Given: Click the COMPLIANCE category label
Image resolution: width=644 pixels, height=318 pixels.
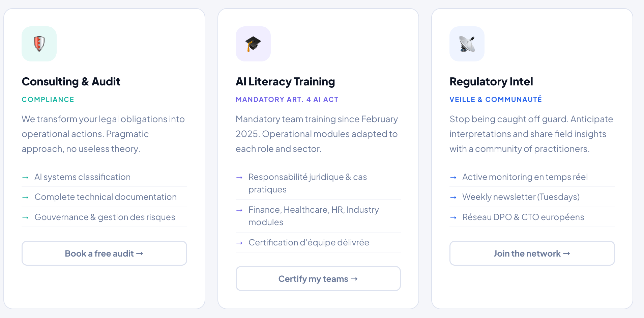Looking at the screenshot, I should click(x=48, y=100).
